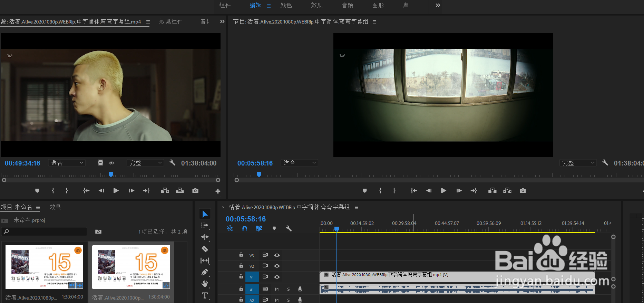Switch to the 图形 workspace

[x=378, y=5]
